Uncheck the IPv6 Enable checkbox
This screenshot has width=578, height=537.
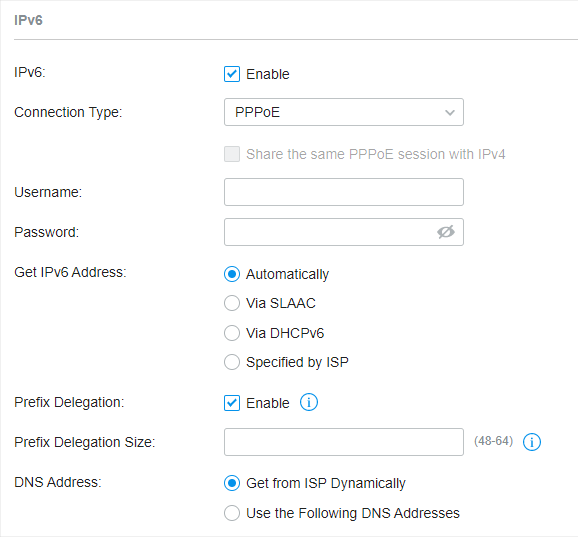[x=232, y=74]
